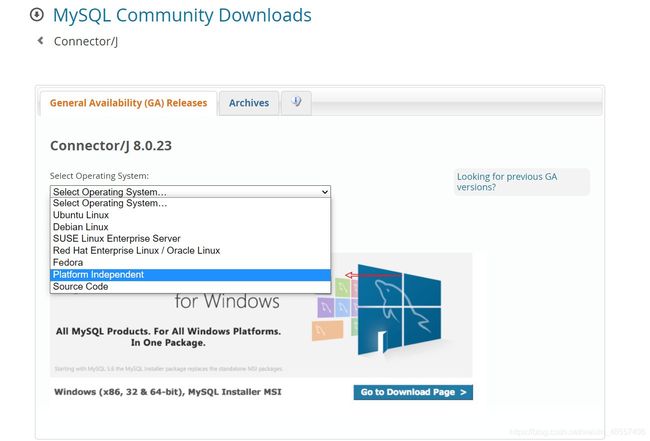Click the Go to Download Page button
Viewport: 650px width, 441px height.
click(x=413, y=392)
